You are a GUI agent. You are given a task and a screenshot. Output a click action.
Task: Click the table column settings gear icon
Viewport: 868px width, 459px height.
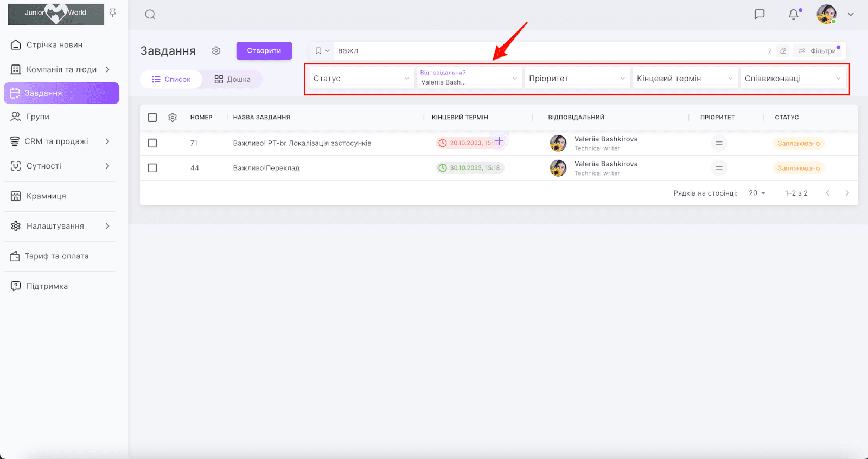173,118
